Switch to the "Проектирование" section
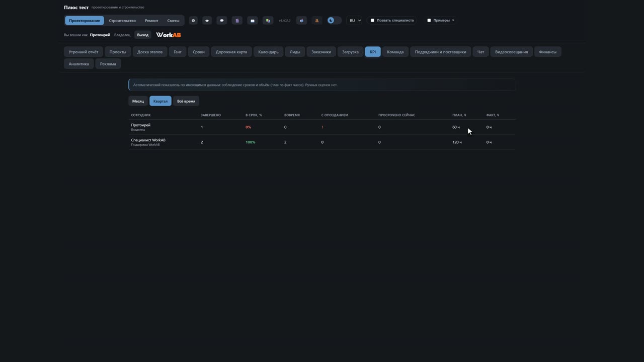Screen dimensions: 644x362 tap(85, 21)
